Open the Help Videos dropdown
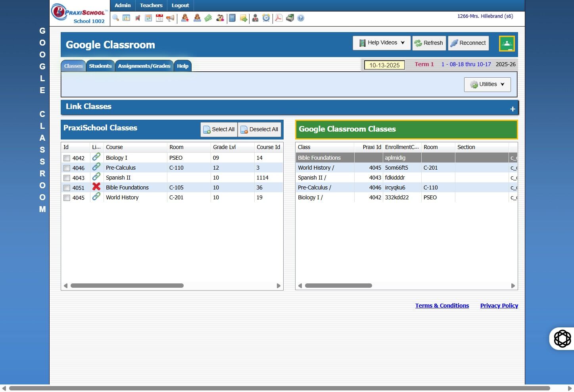The width and height of the screenshot is (574, 392). pyautogui.click(x=382, y=43)
